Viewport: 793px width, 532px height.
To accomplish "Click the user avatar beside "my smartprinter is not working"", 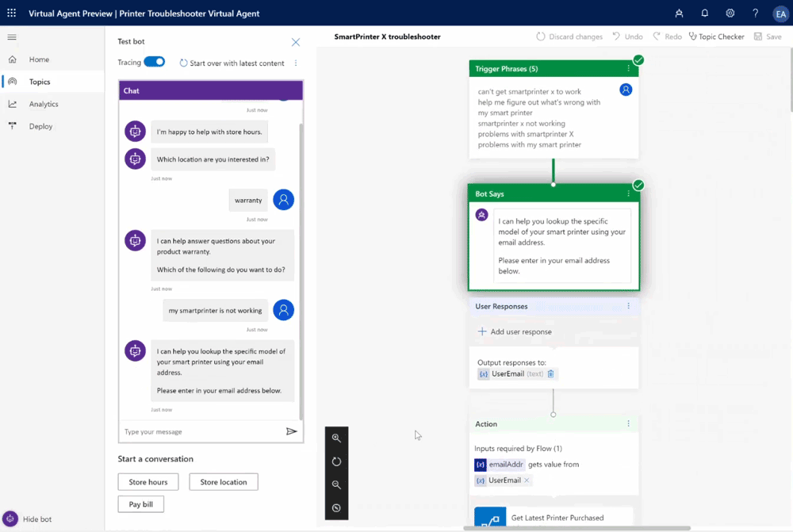I will [284, 310].
